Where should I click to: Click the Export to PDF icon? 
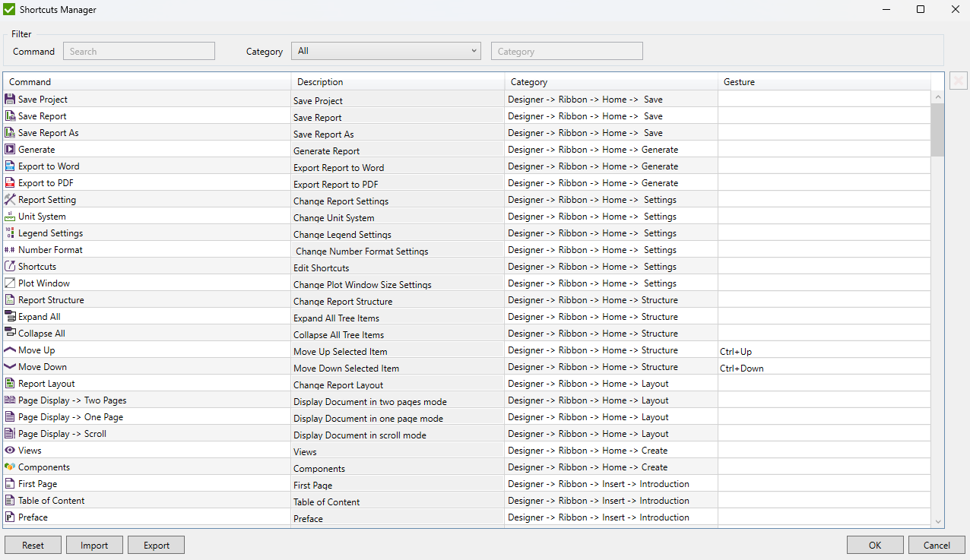coord(9,182)
